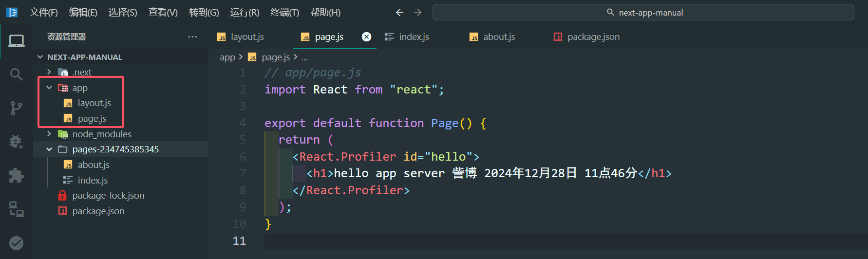
Task: Click the node_modules folder icon
Action: [x=63, y=134]
